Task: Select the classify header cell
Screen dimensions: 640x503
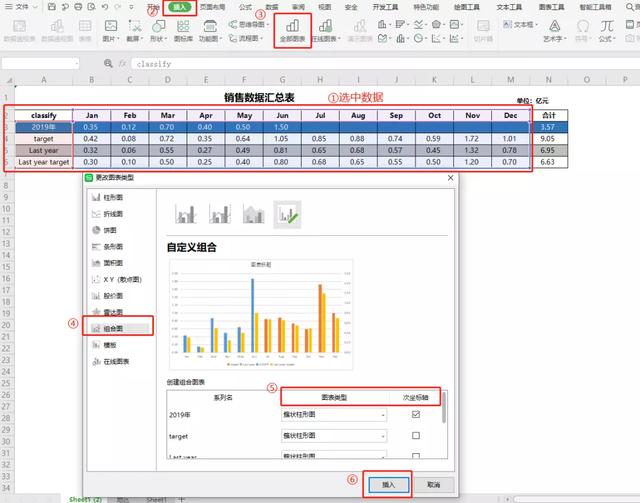Action: [44, 116]
